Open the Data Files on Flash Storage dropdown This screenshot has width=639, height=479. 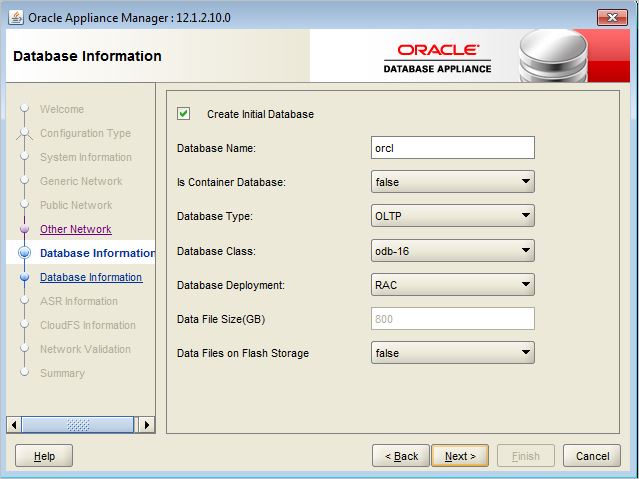[x=453, y=353]
